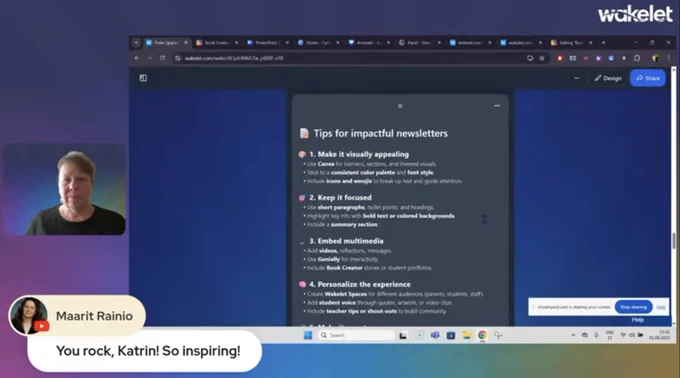
Task: Go back in the browser
Action: click(x=137, y=58)
